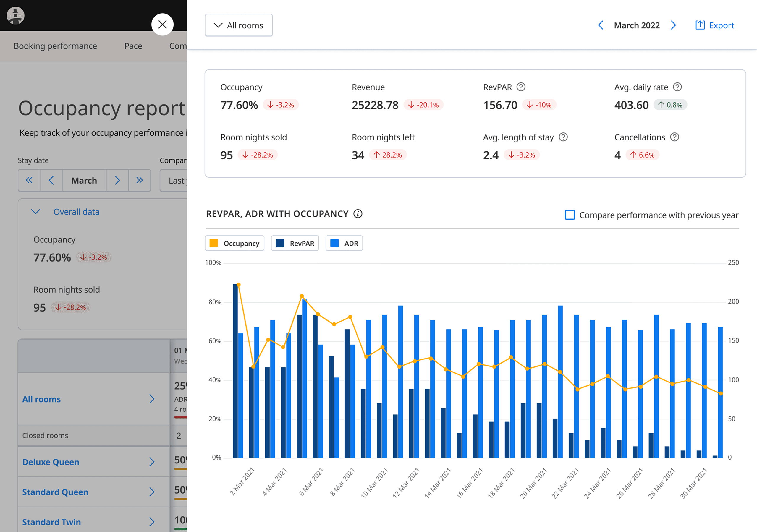This screenshot has height=532, width=757.
Task: Toggle RevPAR series in chart legend
Action: (x=295, y=243)
